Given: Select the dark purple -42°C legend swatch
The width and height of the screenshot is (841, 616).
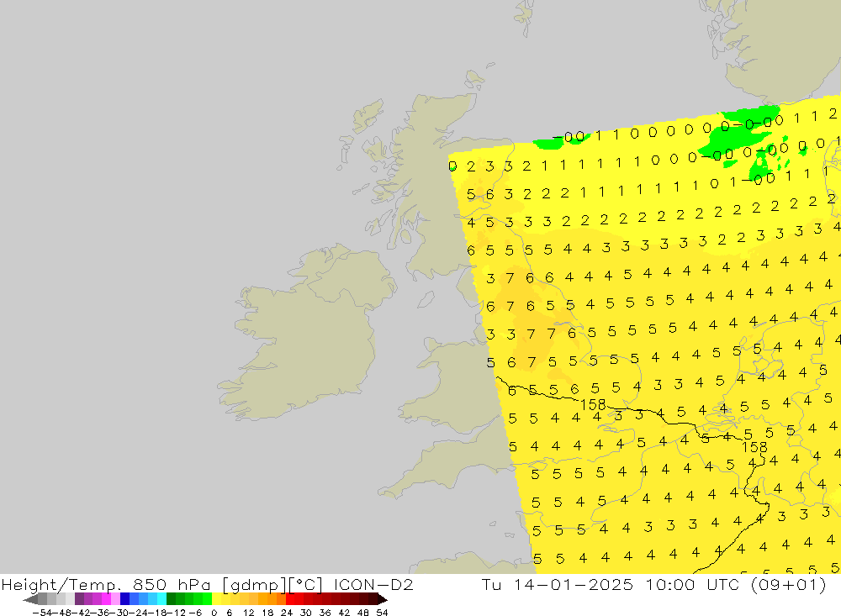Looking at the screenshot, I should click(79, 599).
